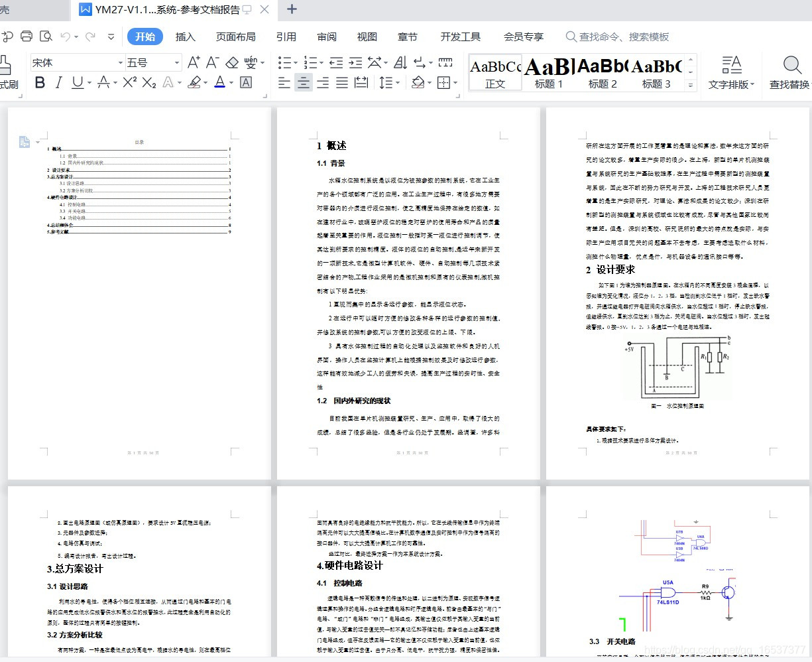
Task: Click the 查找命令、搜索模板 search field
Action: [x=617, y=36]
